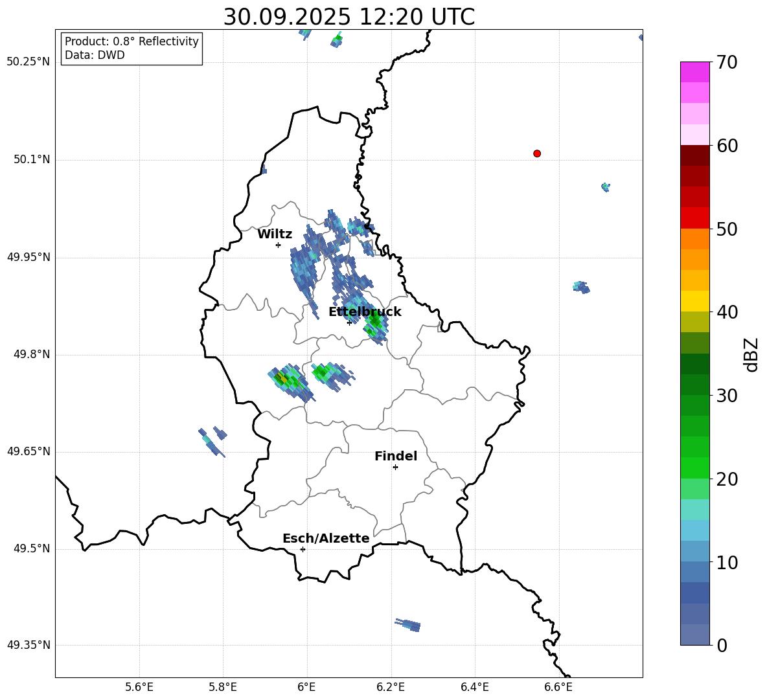Click the cross marker below Wiltz

pyautogui.click(x=278, y=245)
